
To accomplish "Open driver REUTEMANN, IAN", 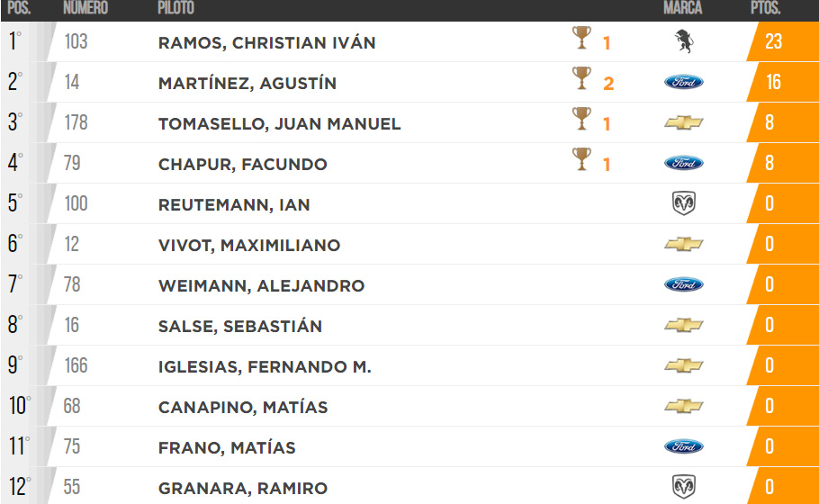I will (x=234, y=204).
